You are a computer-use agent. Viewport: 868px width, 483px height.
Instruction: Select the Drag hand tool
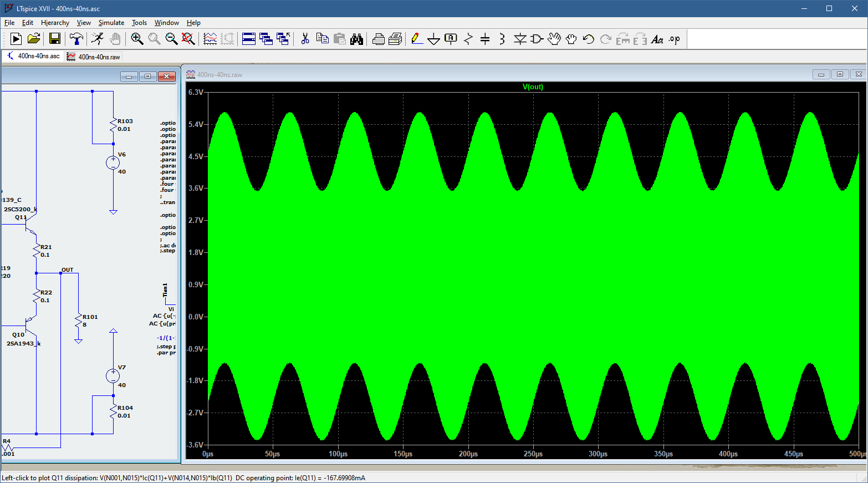pyautogui.click(x=571, y=39)
